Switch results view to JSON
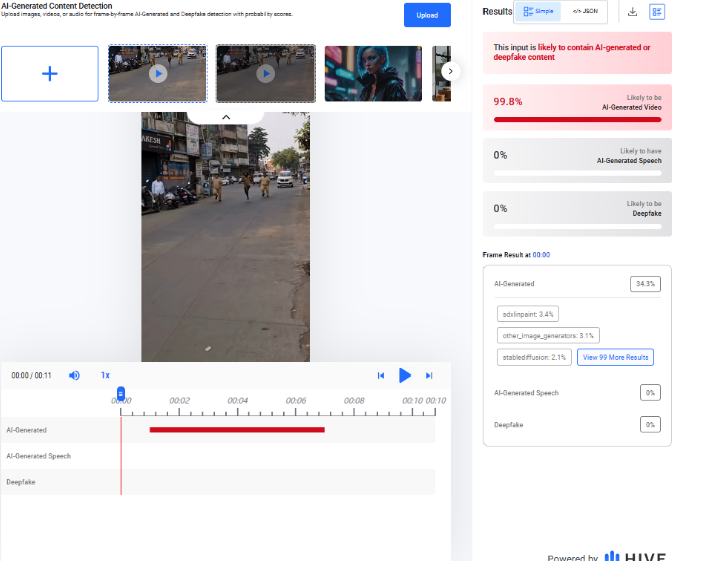The image size is (703, 561). [x=585, y=11]
